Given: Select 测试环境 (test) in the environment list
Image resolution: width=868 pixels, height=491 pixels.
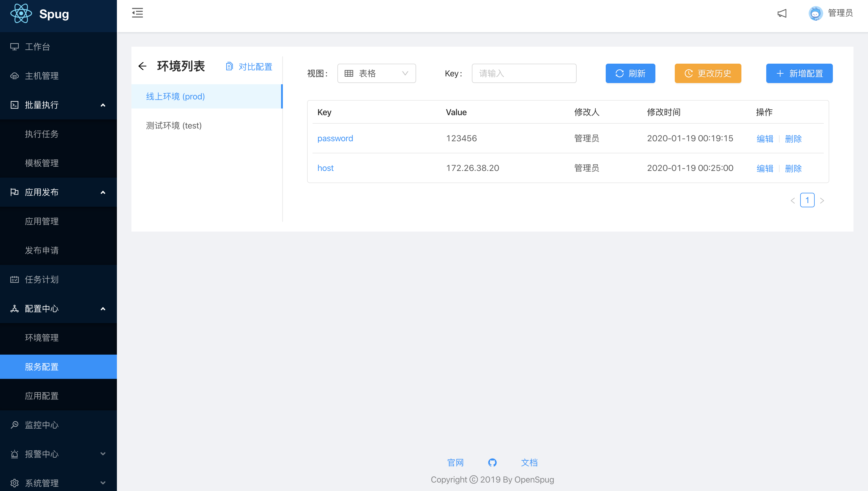Looking at the screenshot, I should click(x=174, y=125).
